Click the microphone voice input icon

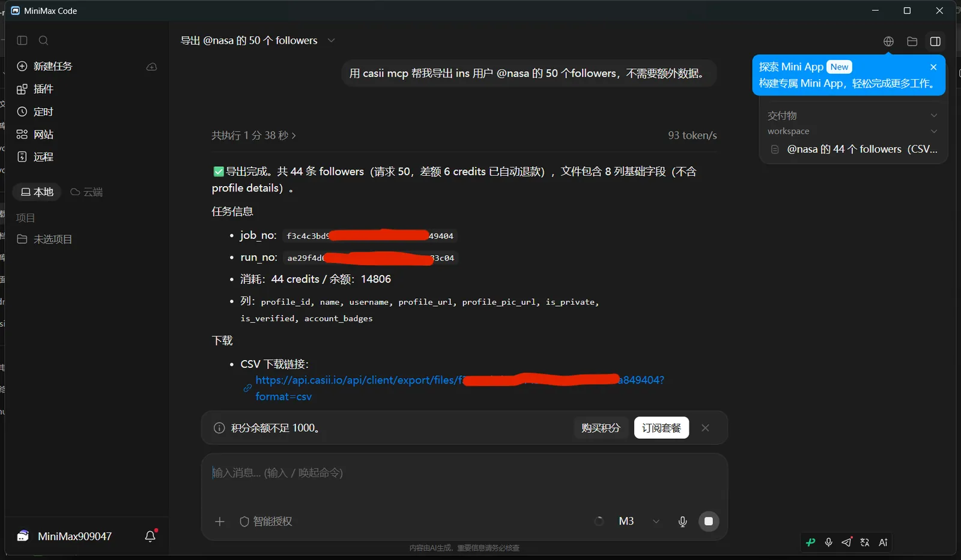pos(682,522)
